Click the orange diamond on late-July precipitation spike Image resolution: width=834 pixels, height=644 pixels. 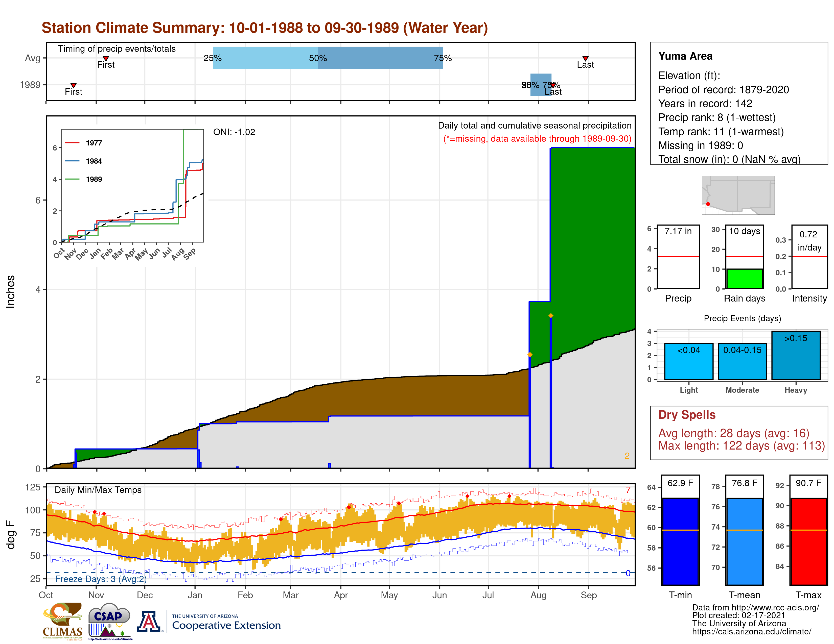[x=530, y=354]
